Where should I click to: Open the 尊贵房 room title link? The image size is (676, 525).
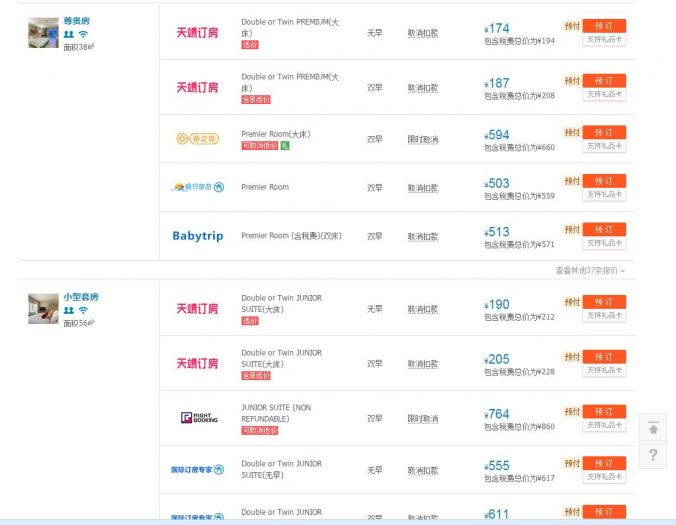pyautogui.click(x=77, y=21)
